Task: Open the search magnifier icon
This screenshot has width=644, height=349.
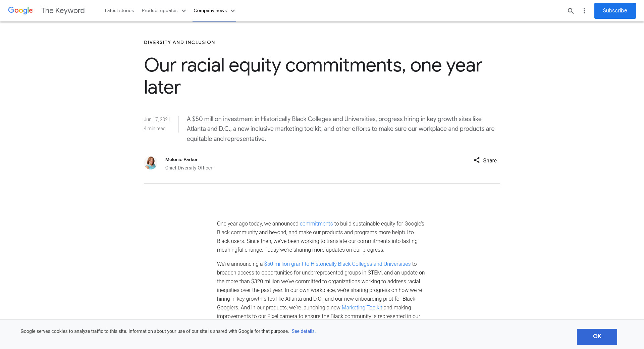Action: pyautogui.click(x=571, y=11)
